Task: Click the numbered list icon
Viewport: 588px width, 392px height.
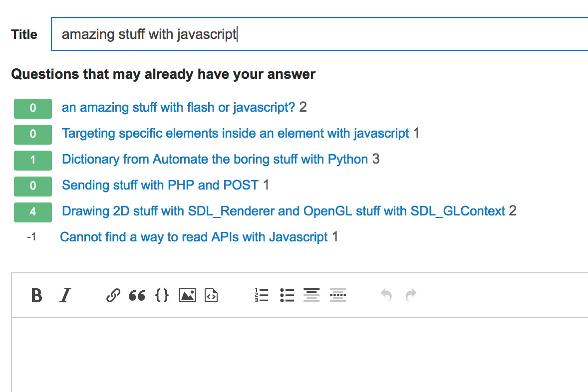Action: coord(262,295)
